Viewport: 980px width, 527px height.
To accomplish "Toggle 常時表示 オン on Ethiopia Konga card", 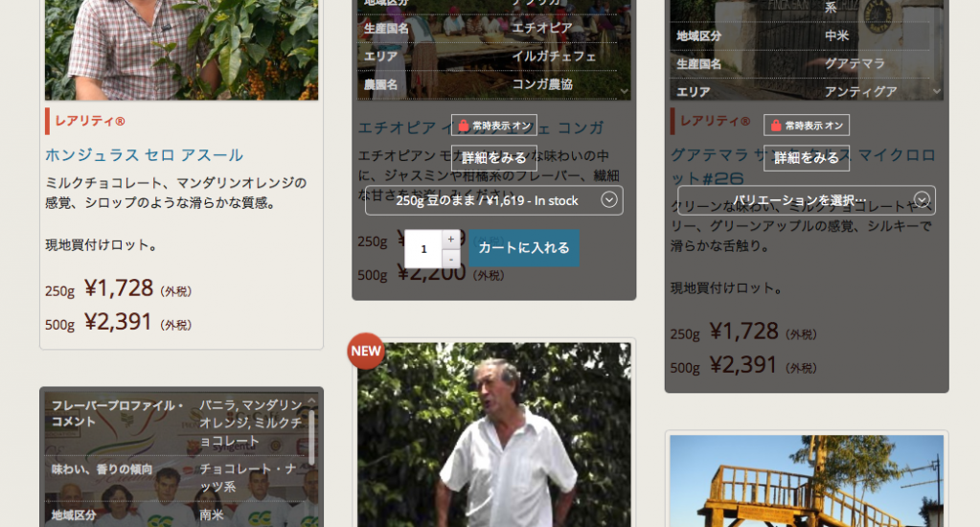I will click(493, 126).
